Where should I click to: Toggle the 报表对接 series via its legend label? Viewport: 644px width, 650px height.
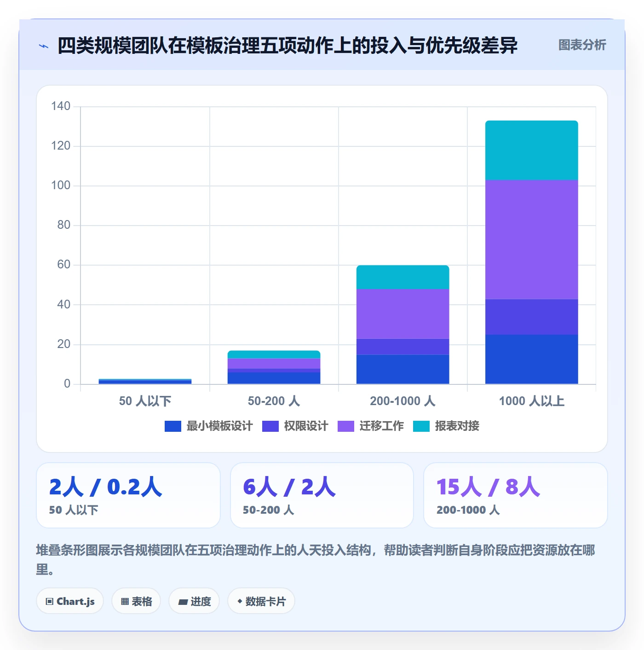point(457,426)
